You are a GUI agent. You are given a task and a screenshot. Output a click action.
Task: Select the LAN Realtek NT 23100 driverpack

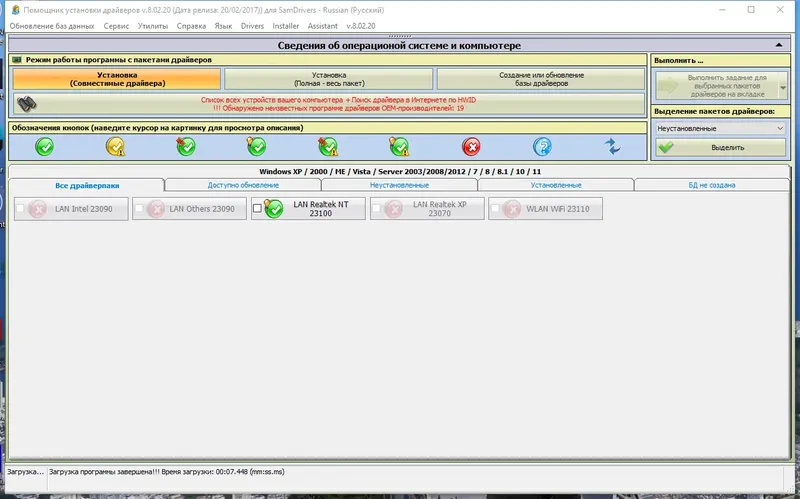[x=308, y=209]
